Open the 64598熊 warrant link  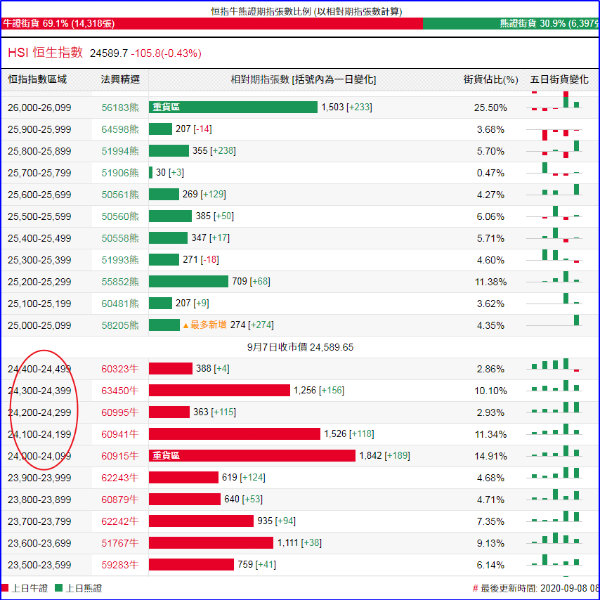(120, 129)
